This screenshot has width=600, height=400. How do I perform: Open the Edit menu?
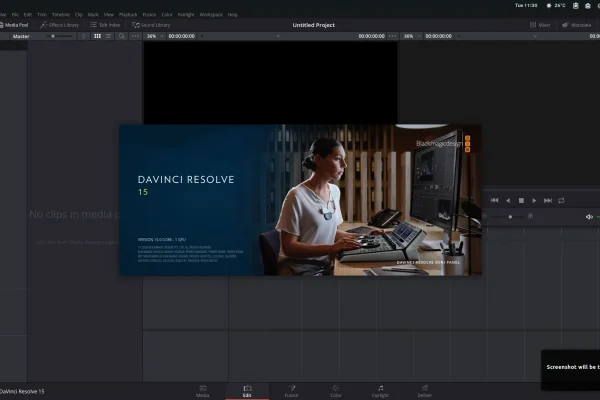(x=28, y=15)
